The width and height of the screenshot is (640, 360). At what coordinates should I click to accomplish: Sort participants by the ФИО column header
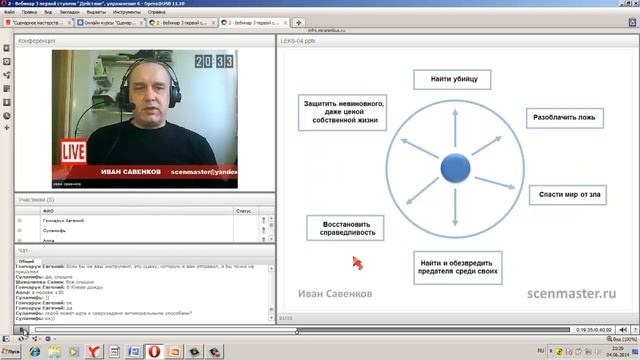click(x=137, y=211)
